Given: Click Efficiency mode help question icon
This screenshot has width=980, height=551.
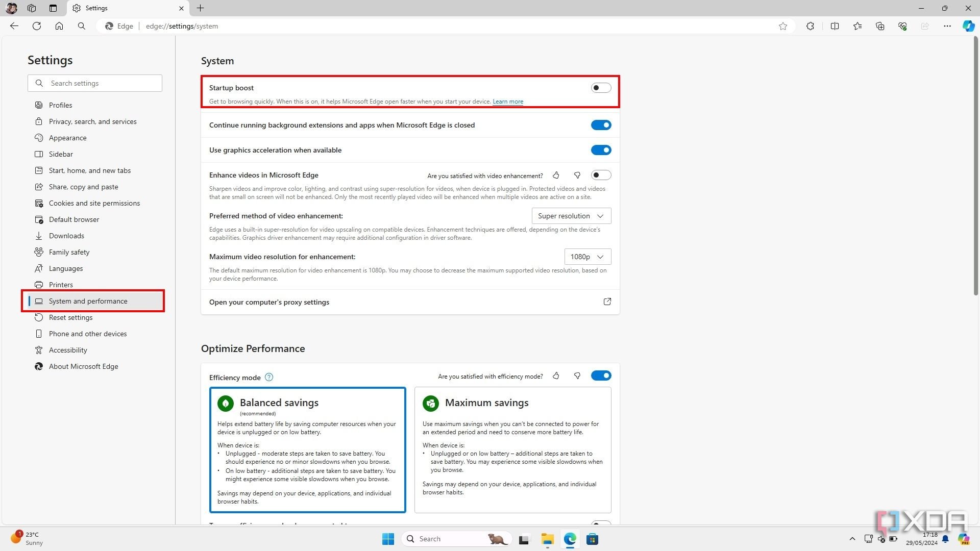Looking at the screenshot, I should coord(269,378).
